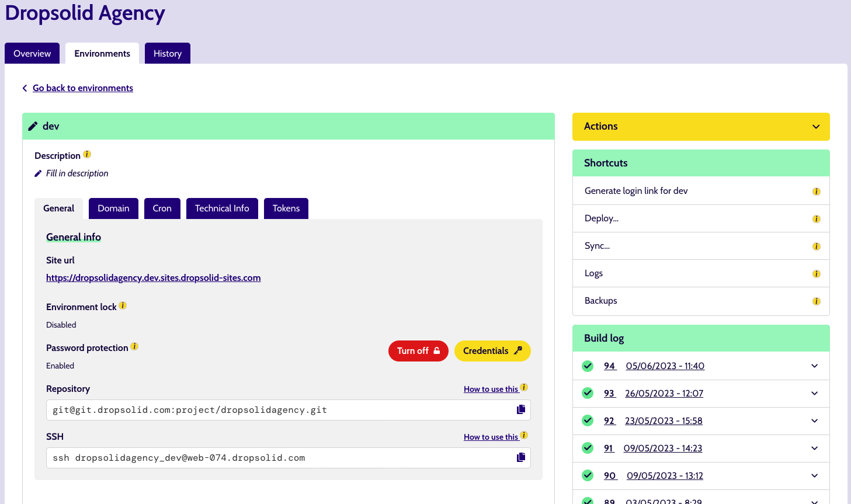Screen dimensions: 851x504
Task: Open SSH How to use this link
Action: (x=491, y=437)
